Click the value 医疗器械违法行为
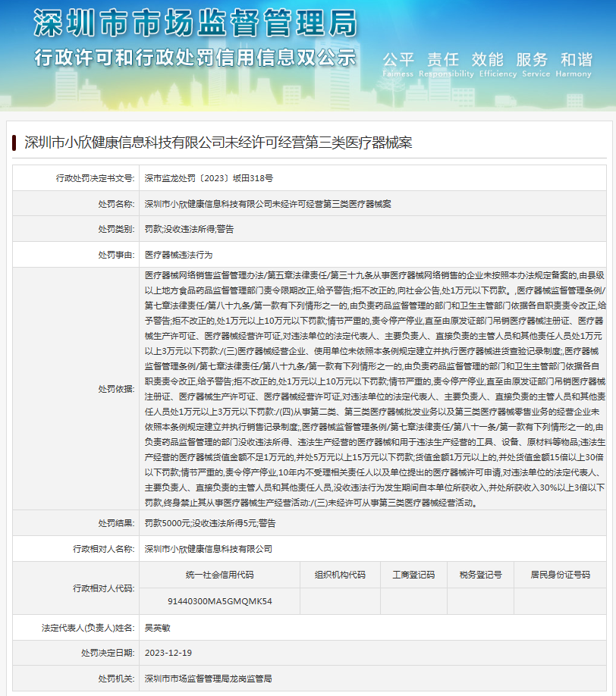This screenshot has width=616, height=696. click(178, 256)
